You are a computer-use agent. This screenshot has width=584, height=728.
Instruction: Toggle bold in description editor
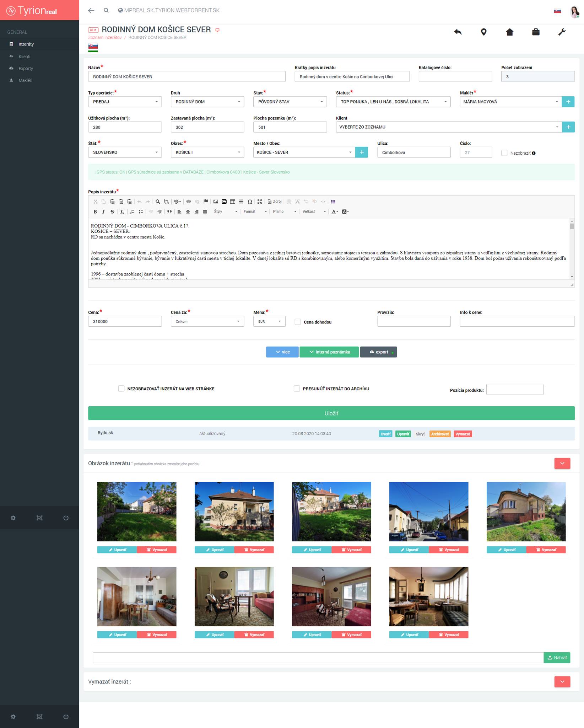click(95, 212)
